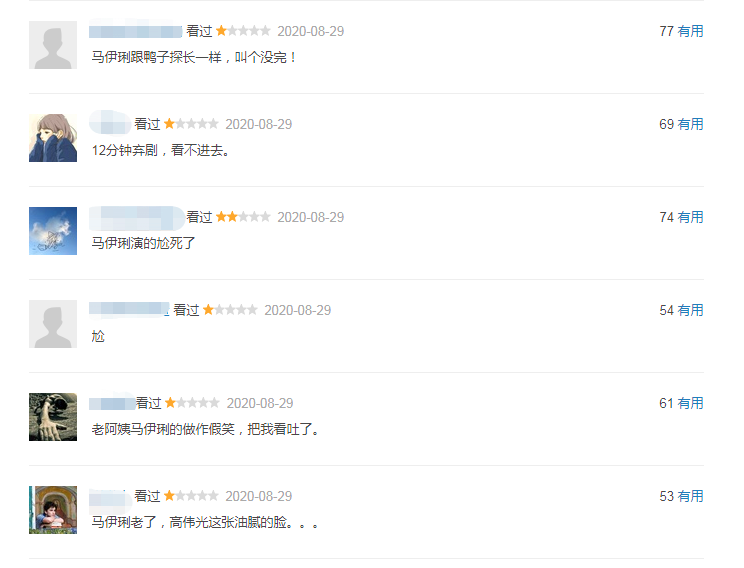Click blurred username on 12分钟弃剧 comment
This screenshot has height=568, width=744.
tap(110, 123)
